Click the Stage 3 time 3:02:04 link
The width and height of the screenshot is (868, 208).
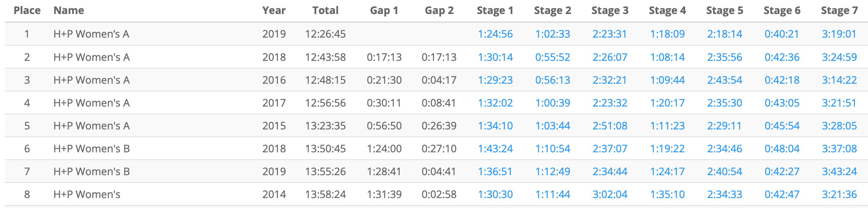610,194
